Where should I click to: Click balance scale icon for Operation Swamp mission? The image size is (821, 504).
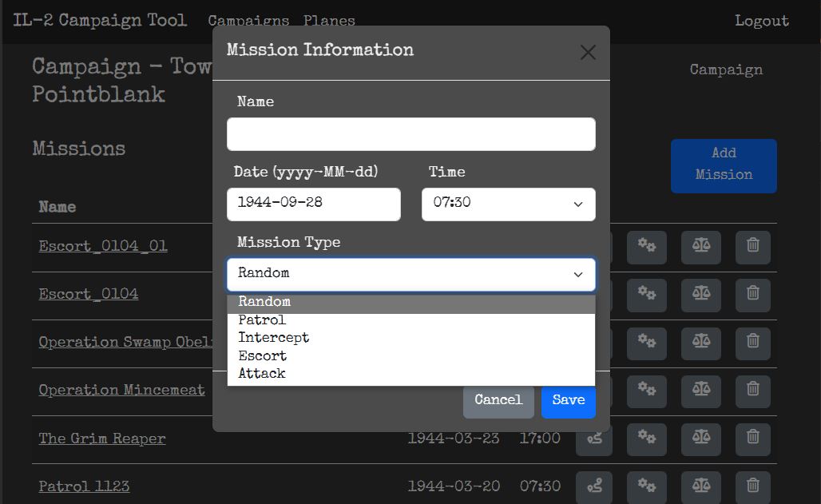click(x=700, y=342)
